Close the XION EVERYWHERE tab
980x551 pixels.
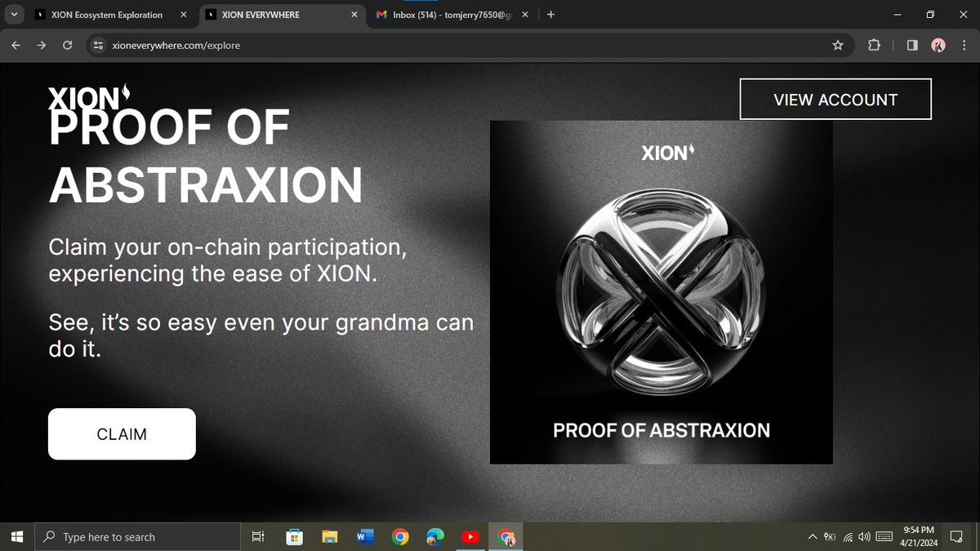pos(355,15)
